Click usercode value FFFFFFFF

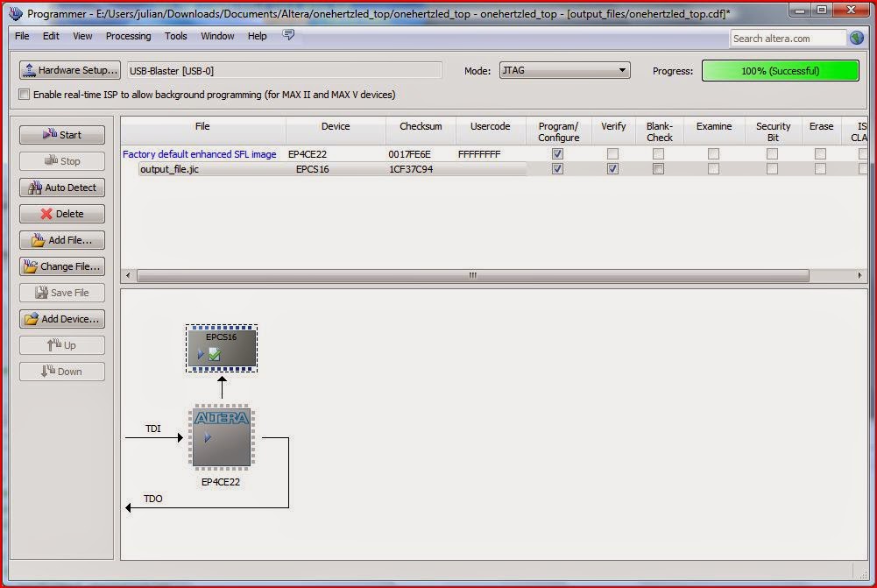tap(479, 154)
